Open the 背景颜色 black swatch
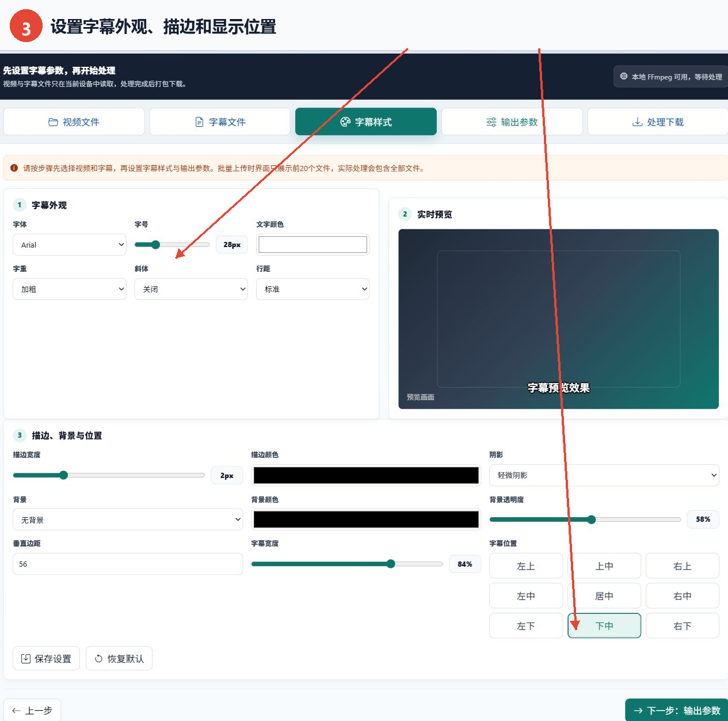This screenshot has height=721, width=728. [366, 519]
